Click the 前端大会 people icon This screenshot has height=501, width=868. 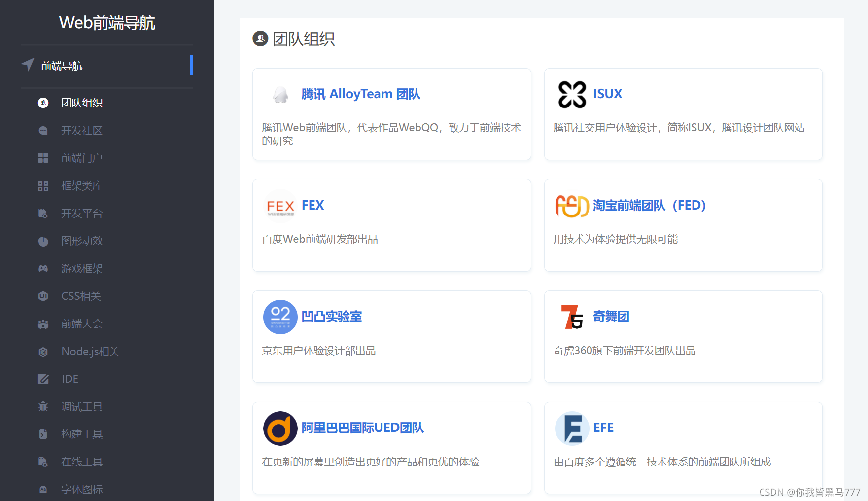pyautogui.click(x=43, y=324)
